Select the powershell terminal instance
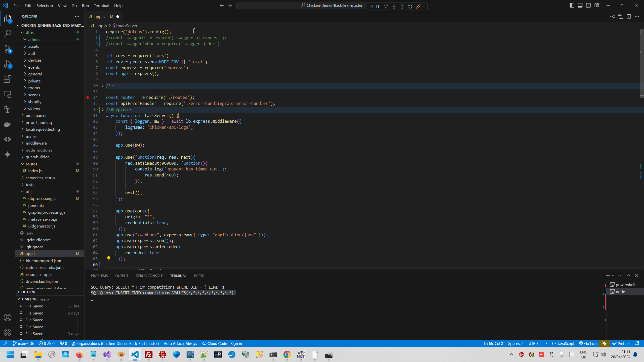 point(625,285)
